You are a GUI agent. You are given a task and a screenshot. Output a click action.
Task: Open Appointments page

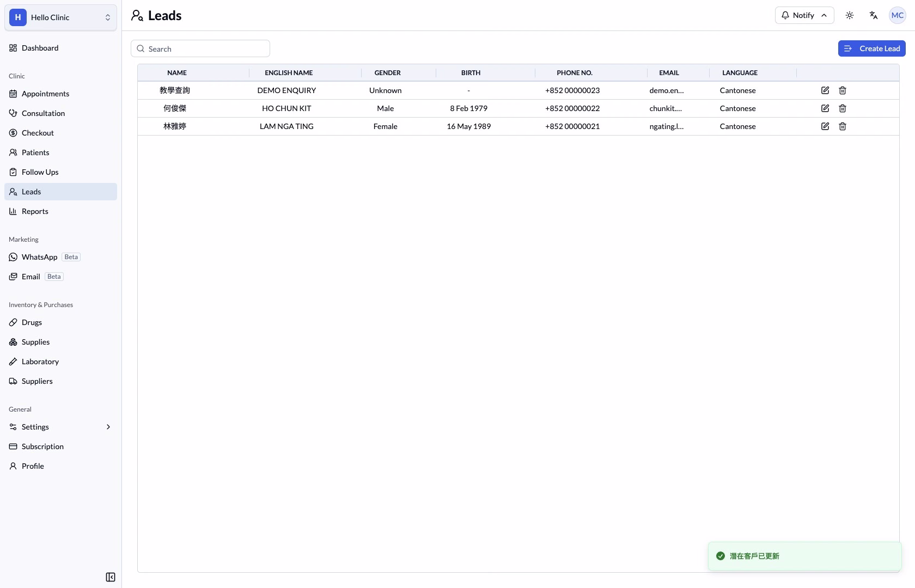point(60,94)
